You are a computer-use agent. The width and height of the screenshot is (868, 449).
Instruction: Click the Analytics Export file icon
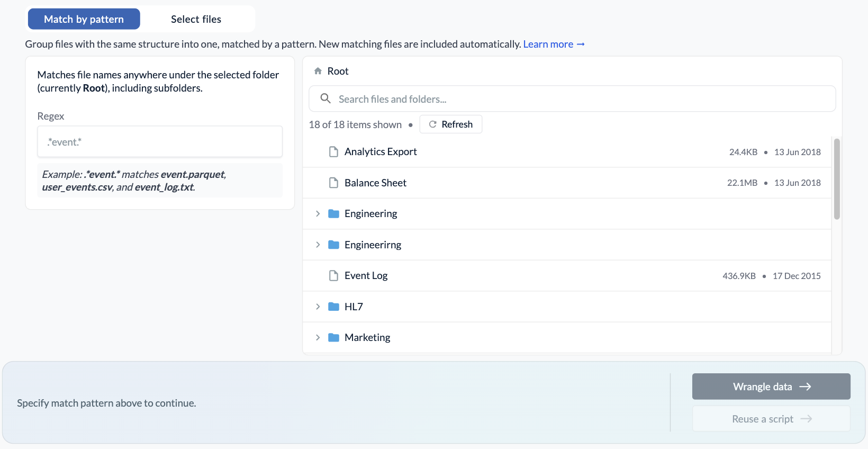tap(333, 152)
